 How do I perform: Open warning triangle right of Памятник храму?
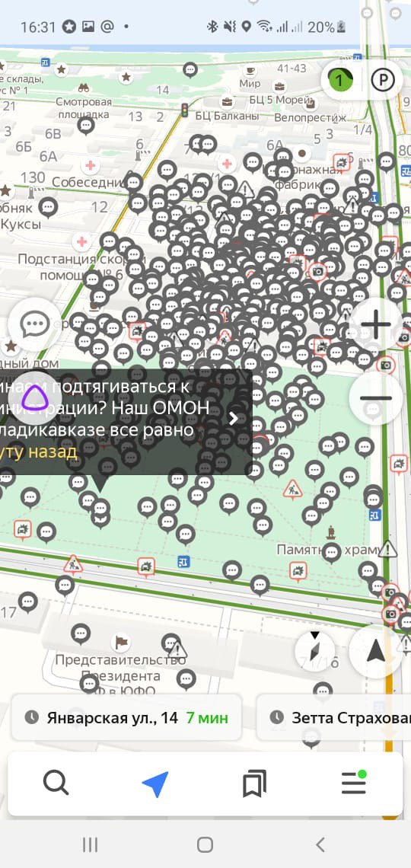coord(388,550)
